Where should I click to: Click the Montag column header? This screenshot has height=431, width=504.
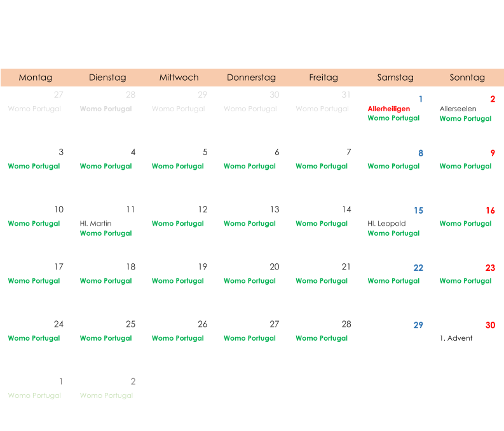[x=36, y=78]
